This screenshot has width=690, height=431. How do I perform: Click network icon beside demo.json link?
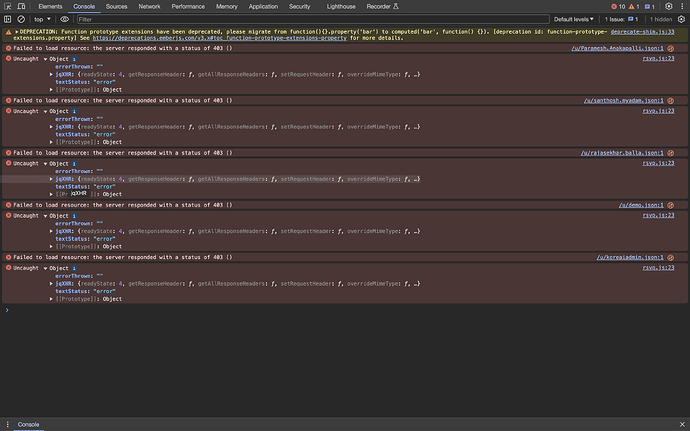670,205
